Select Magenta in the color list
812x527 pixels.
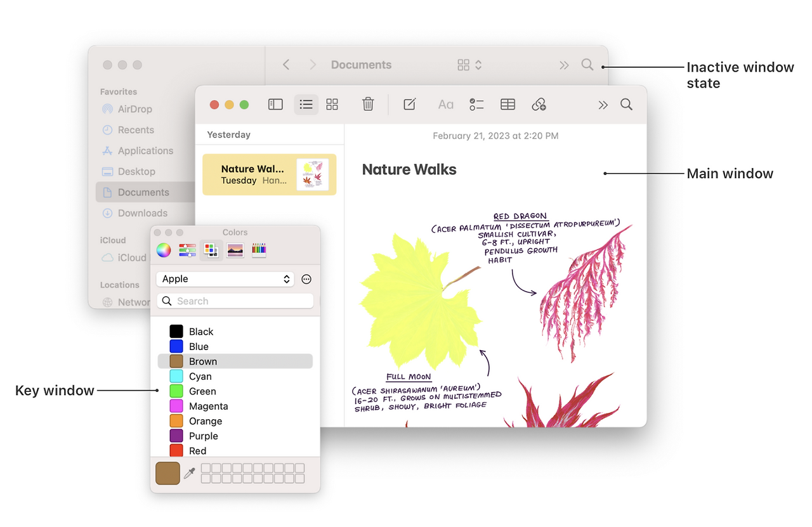235,406
